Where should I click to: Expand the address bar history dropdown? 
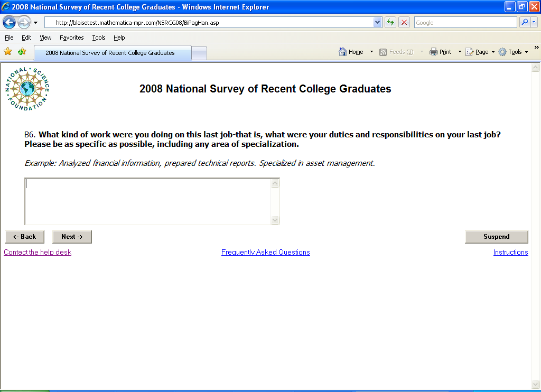pyautogui.click(x=377, y=23)
